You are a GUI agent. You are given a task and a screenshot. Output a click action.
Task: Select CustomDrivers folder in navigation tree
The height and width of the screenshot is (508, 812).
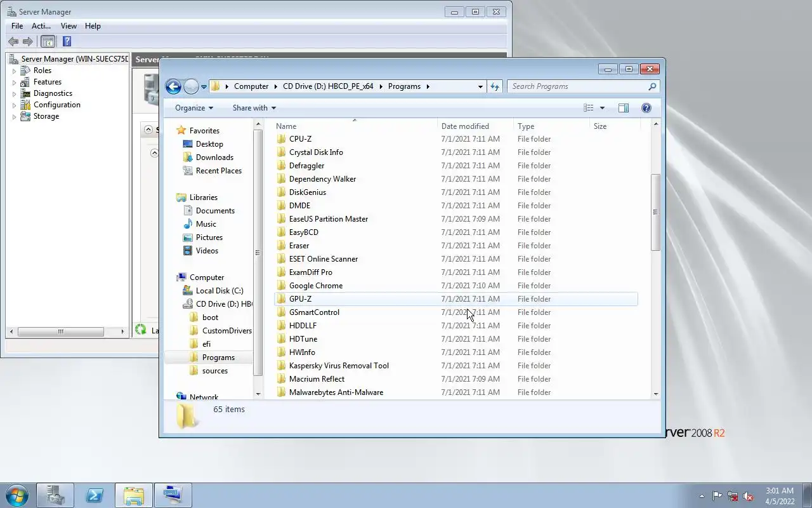[227, 331]
